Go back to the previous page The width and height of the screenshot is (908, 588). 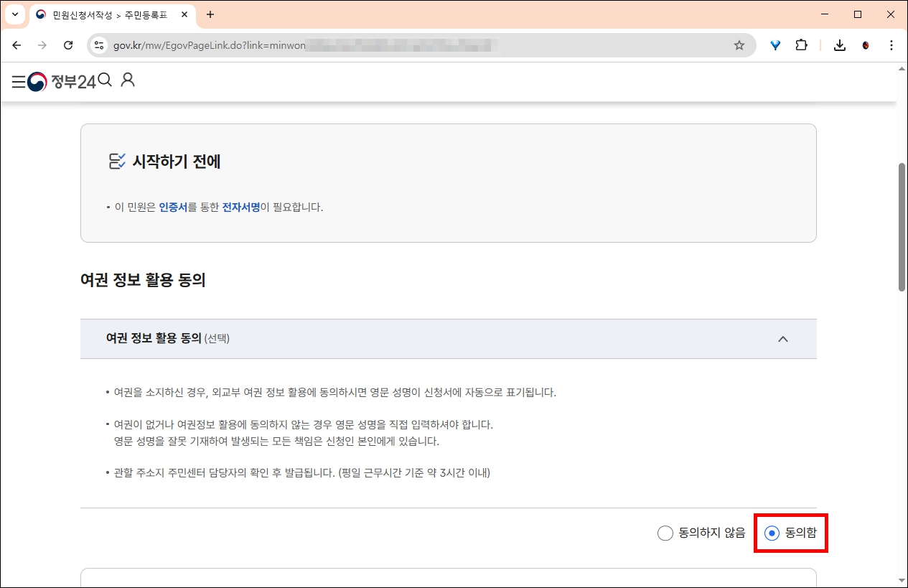[x=17, y=45]
